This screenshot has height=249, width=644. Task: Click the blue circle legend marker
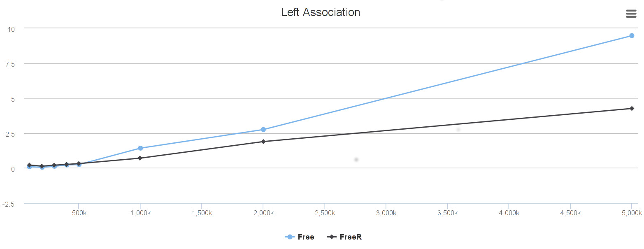(290, 237)
